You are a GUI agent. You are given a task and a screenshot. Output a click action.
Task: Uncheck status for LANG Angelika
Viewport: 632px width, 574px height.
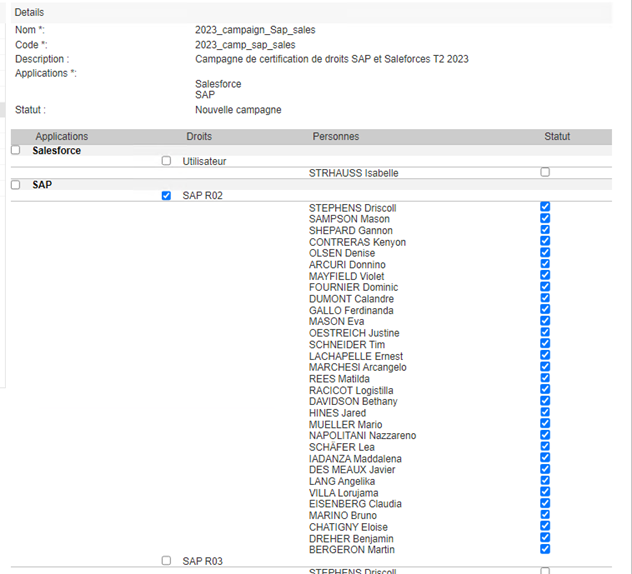pyautogui.click(x=545, y=480)
